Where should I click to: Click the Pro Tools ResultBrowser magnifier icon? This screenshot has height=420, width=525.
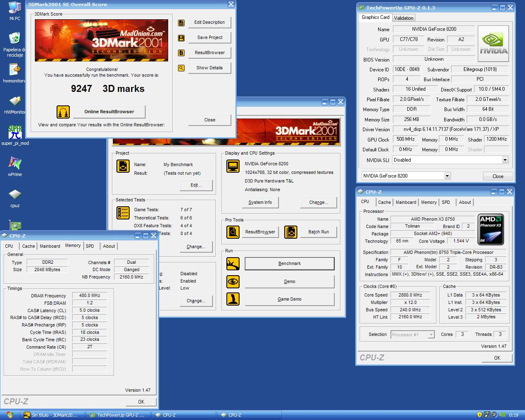pyautogui.click(x=233, y=232)
